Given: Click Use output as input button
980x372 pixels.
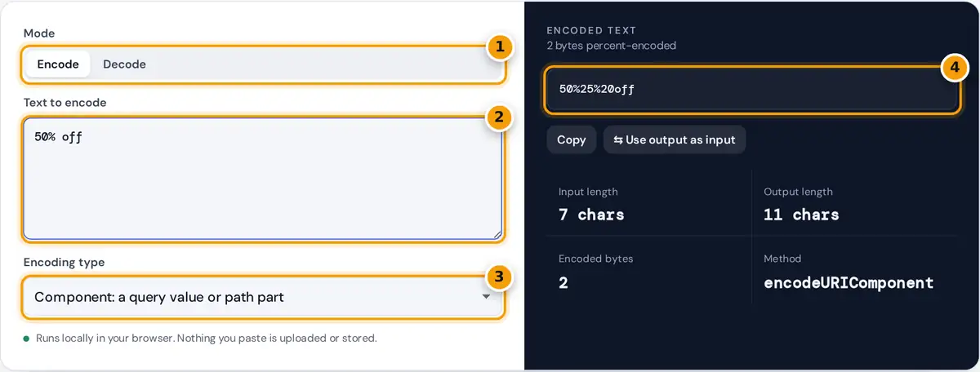Looking at the screenshot, I should [x=675, y=139].
